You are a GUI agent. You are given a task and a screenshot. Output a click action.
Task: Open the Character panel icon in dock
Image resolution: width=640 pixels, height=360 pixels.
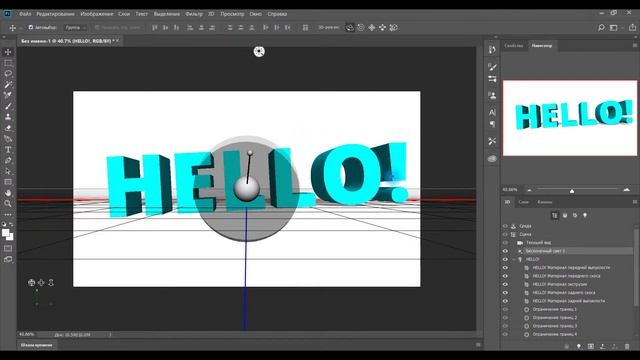click(x=492, y=112)
